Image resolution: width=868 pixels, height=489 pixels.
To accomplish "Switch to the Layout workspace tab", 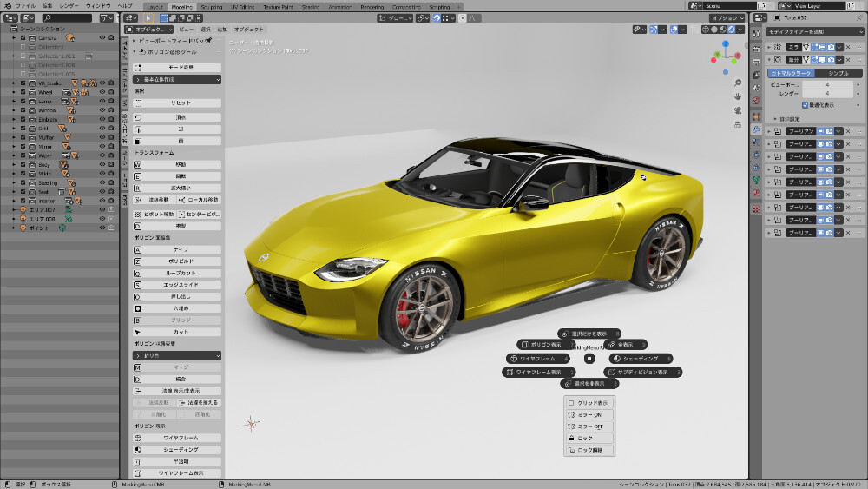I will 155,7.
